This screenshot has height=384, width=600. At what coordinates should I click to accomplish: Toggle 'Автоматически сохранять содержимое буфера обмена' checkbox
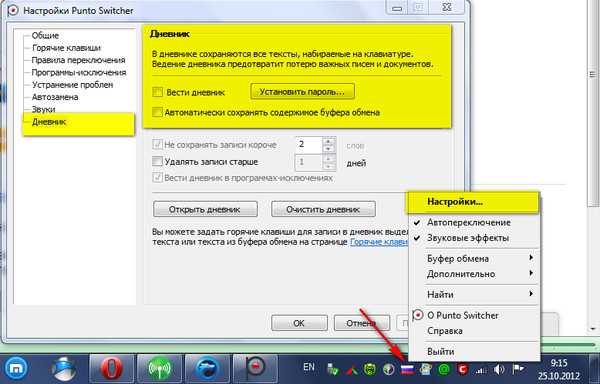(157, 112)
